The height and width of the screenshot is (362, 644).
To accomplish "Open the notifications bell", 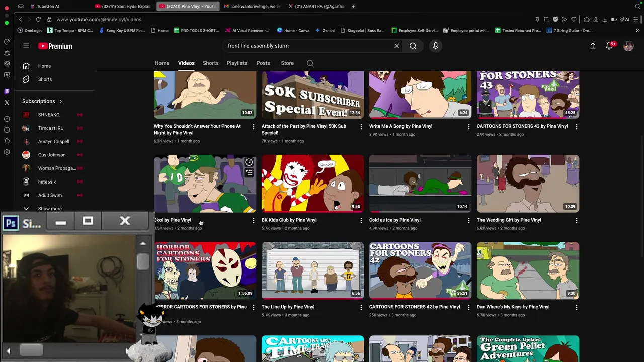I will pos(609,46).
